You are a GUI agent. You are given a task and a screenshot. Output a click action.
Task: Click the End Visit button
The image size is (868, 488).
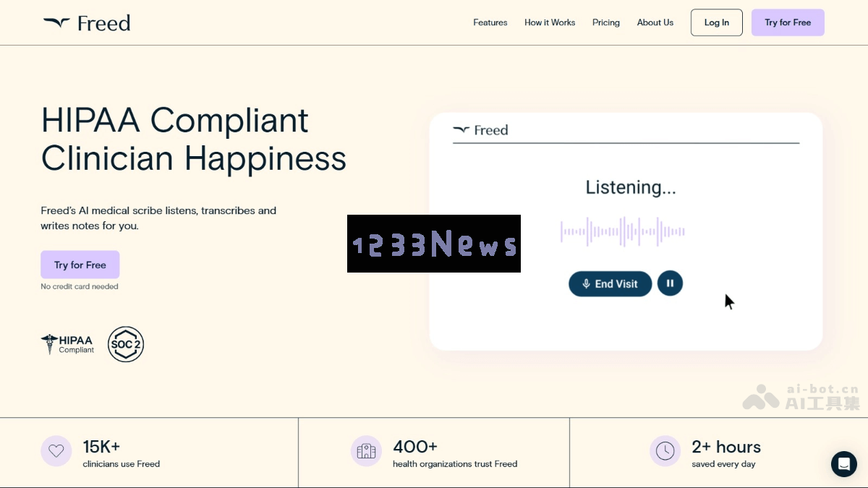point(610,284)
